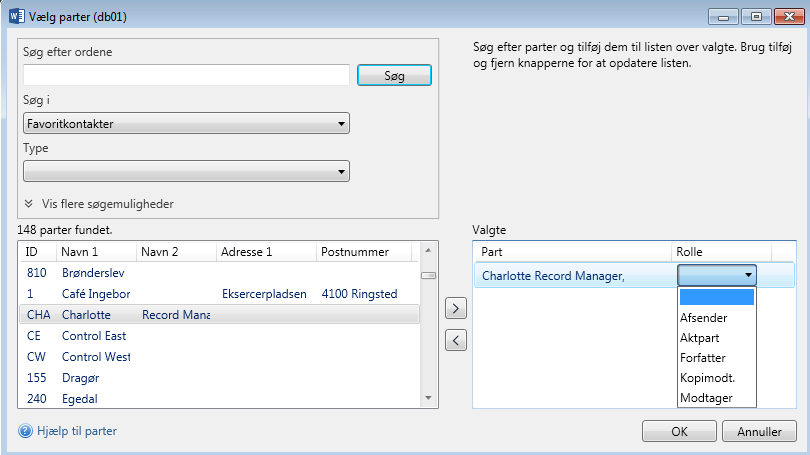The width and height of the screenshot is (810, 455).
Task: Open the empty Type dropdown
Action: pos(186,172)
